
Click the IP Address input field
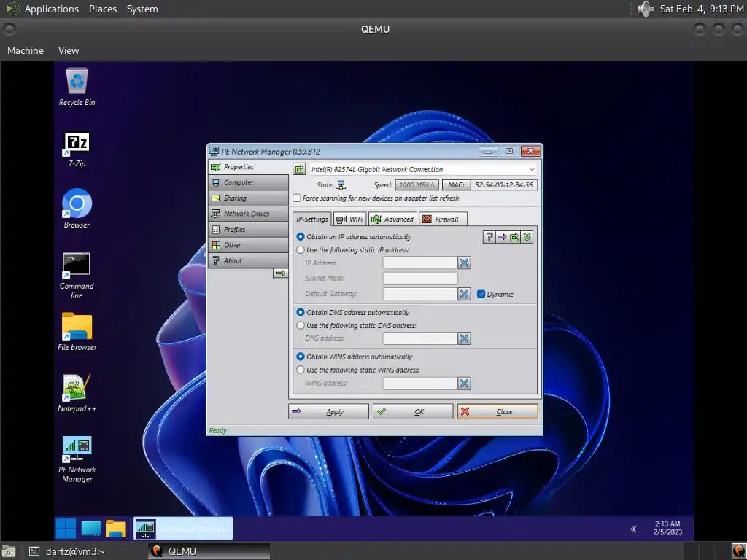click(x=419, y=262)
